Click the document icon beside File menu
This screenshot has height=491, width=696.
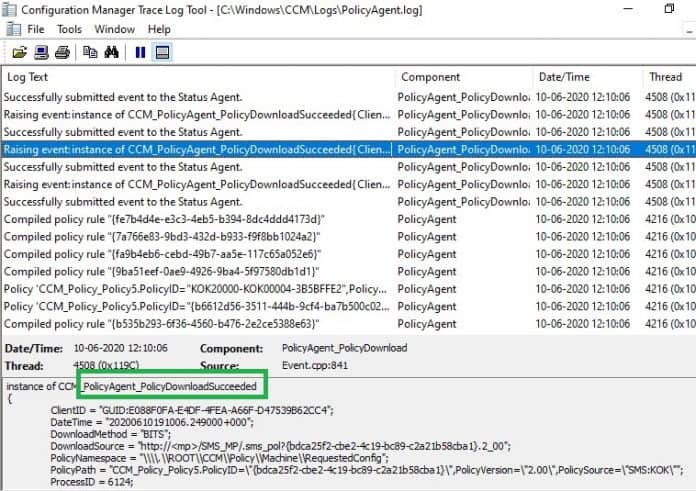tap(13, 29)
